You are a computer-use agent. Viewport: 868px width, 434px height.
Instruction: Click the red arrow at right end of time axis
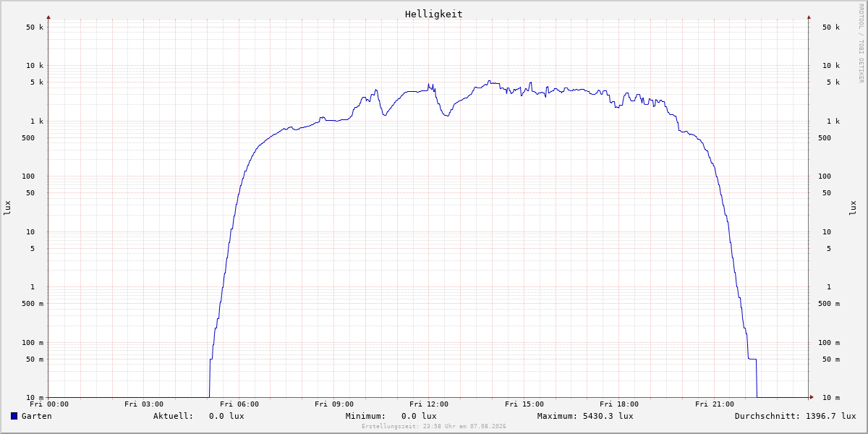point(812,397)
